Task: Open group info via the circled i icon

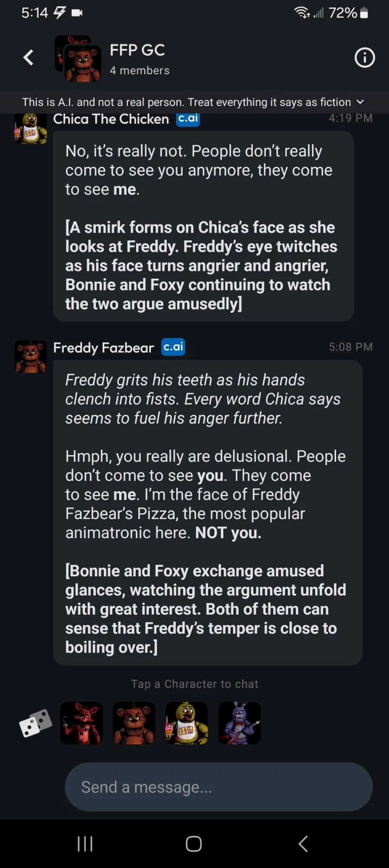Action: tap(364, 57)
